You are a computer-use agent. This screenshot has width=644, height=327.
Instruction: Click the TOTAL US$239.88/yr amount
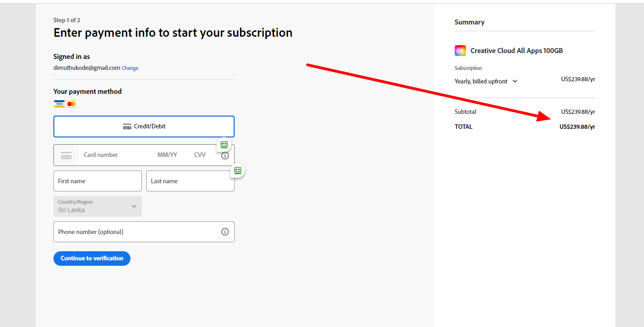pos(577,127)
